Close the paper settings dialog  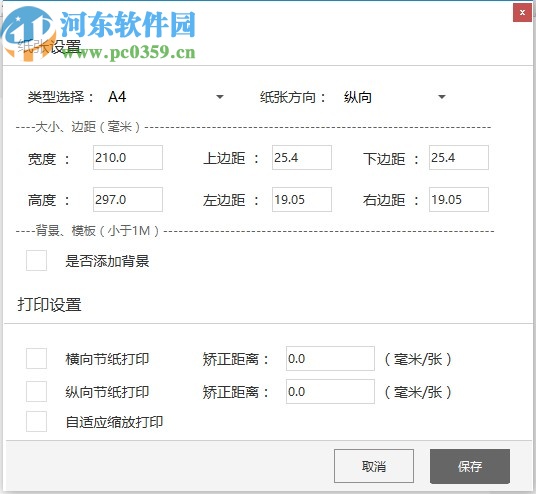[x=522, y=13]
